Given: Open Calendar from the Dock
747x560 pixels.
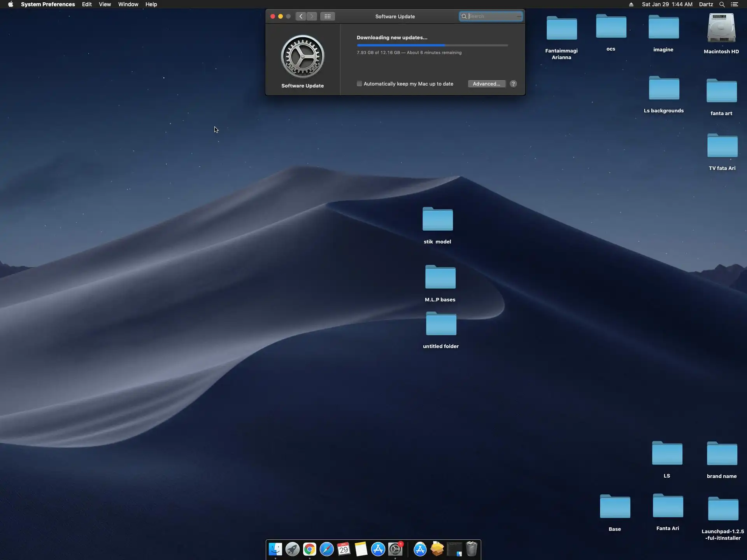Looking at the screenshot, I should (344, 549).
